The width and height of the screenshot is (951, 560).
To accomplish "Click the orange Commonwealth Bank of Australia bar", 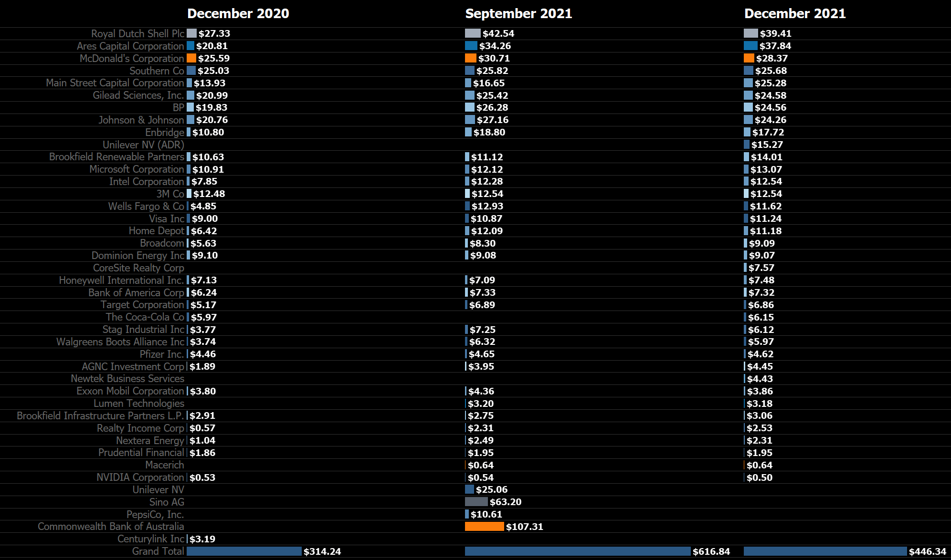I will (484, 527).
